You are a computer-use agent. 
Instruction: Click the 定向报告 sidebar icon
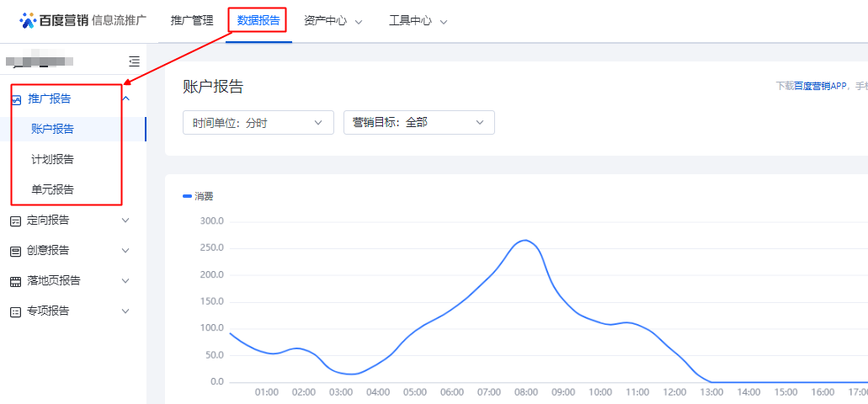[x=15, y=221]
